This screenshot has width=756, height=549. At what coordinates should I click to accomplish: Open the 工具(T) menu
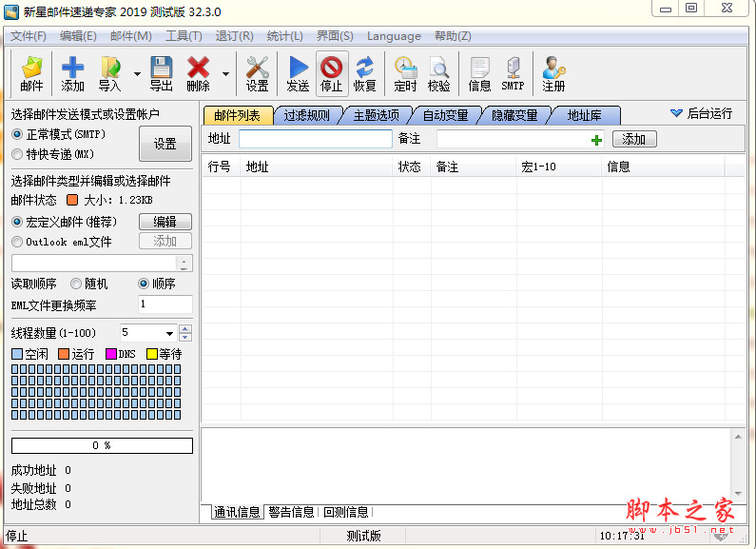pos(184,36)
